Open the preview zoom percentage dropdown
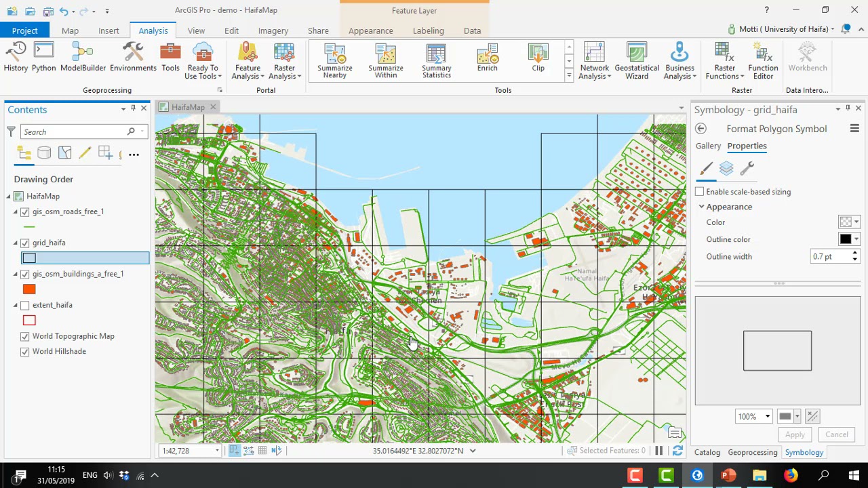 [767, 417]
